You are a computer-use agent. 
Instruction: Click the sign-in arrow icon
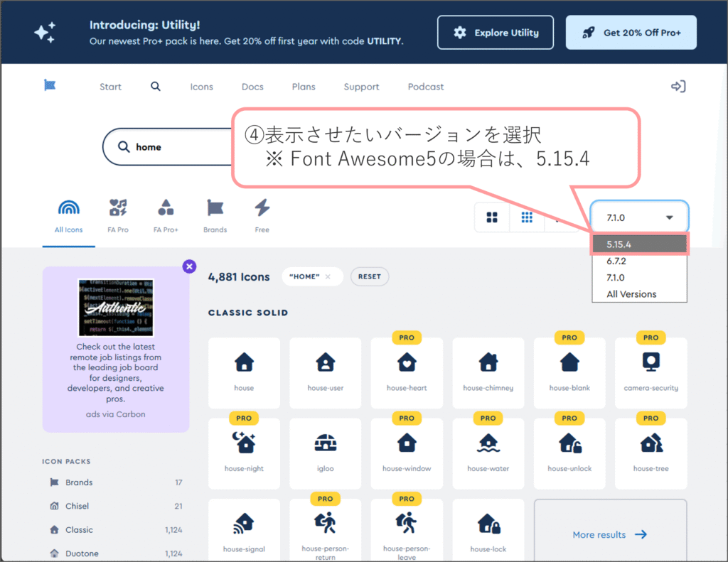(678, 87)
